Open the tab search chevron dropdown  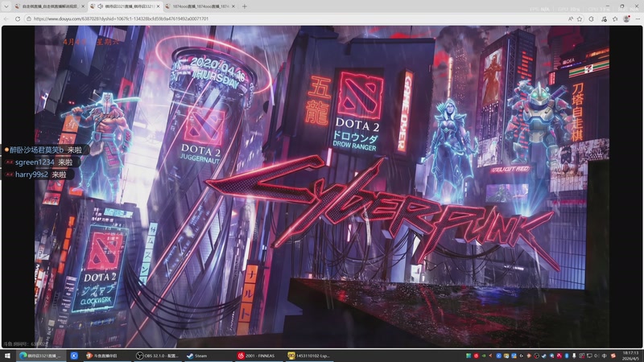(x=6, y=6)
